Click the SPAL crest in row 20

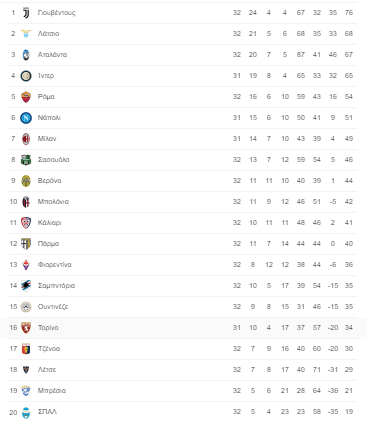point(26,413)
